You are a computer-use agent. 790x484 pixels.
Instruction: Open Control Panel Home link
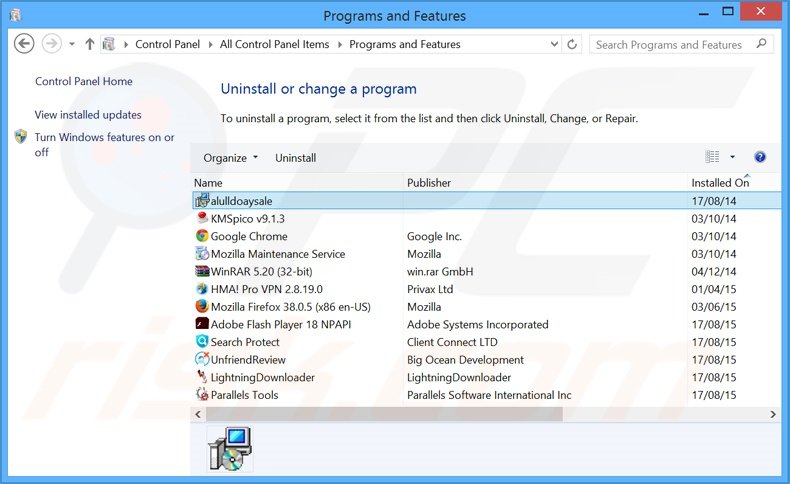click(x=84, y=81)
